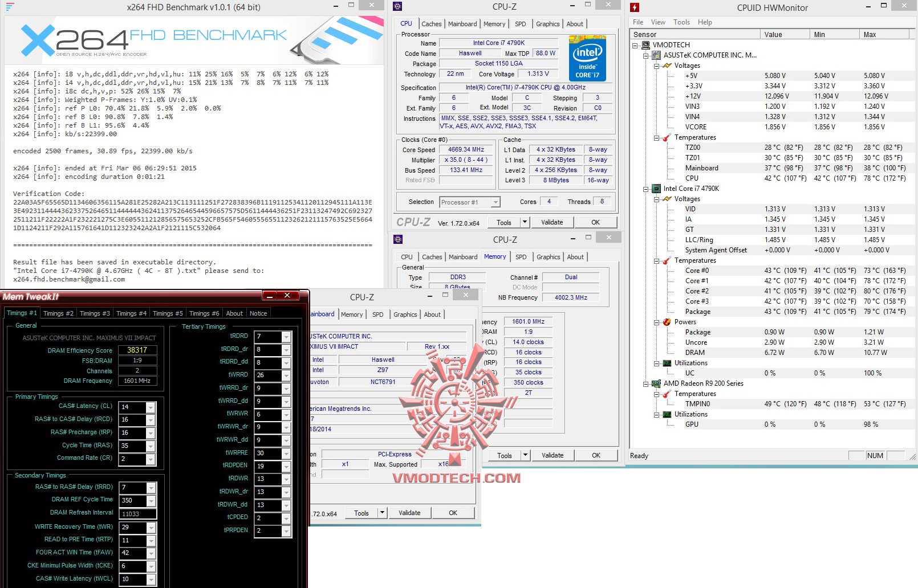Open the SPD tab in the top CPU-Z window
This screenshot has height=588, width=918.
point(521,24)
